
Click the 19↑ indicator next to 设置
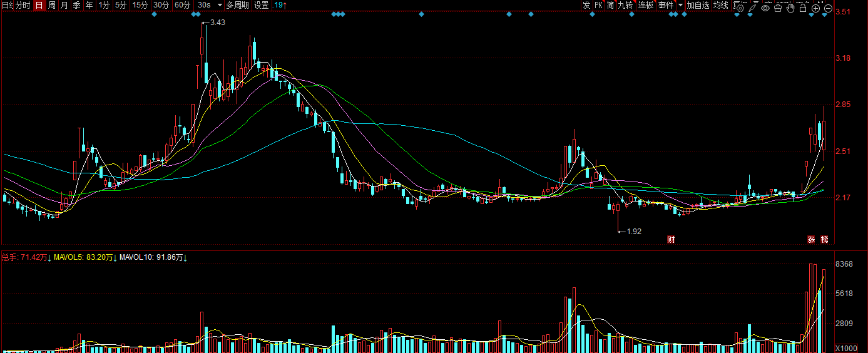tap(281, 5)
